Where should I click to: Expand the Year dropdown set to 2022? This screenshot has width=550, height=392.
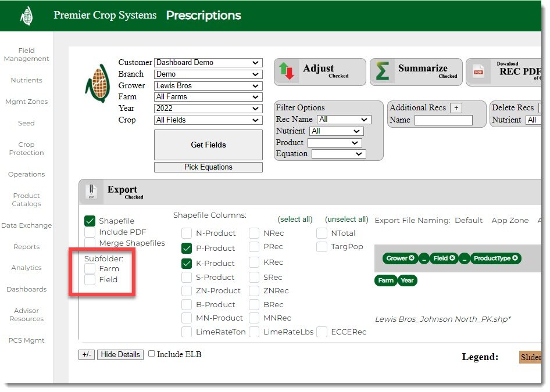coord(208,108)
